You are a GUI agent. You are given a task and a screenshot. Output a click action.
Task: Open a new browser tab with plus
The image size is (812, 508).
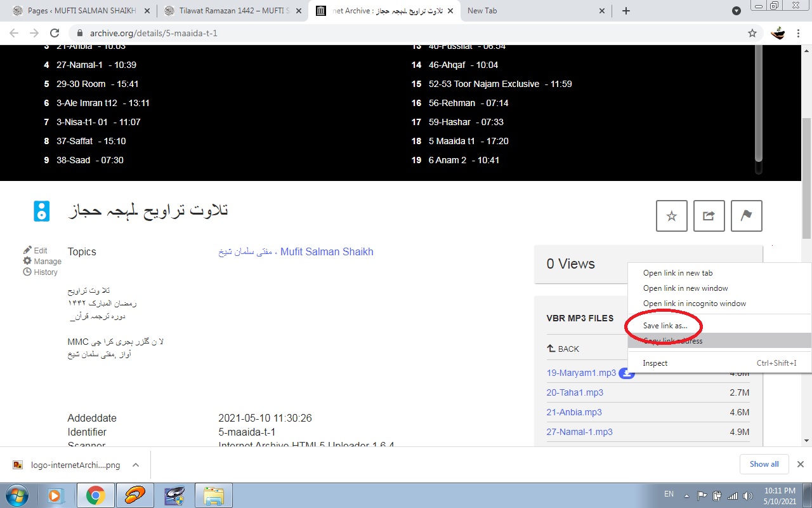tap(626, 11)
